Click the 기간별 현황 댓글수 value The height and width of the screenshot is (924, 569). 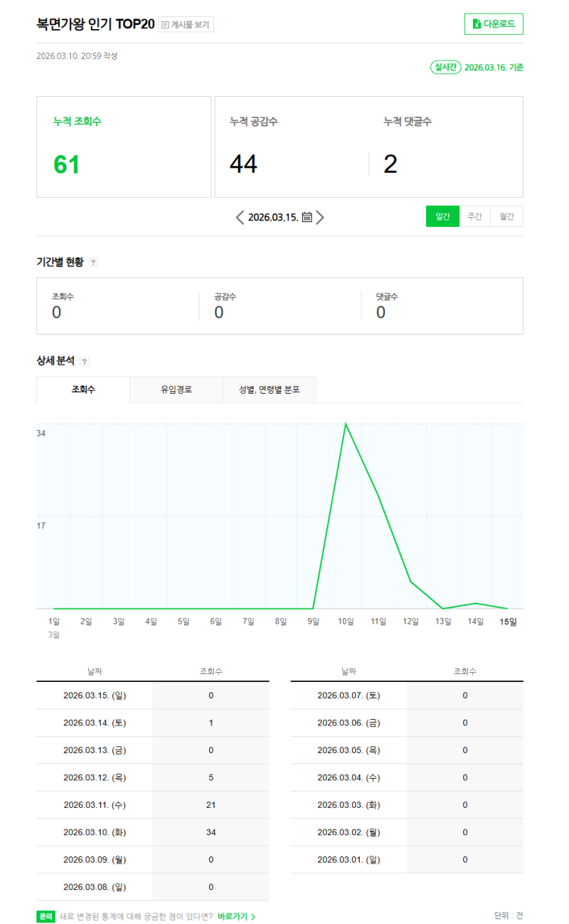tap(381, 313)
